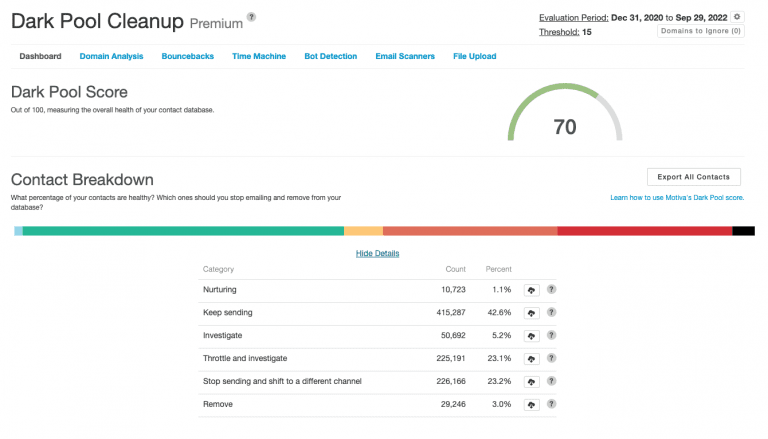This screenshot has width=768, height=439.
Task: Open Learn how to use Dark Pool score link
Action: pos(676,198)
